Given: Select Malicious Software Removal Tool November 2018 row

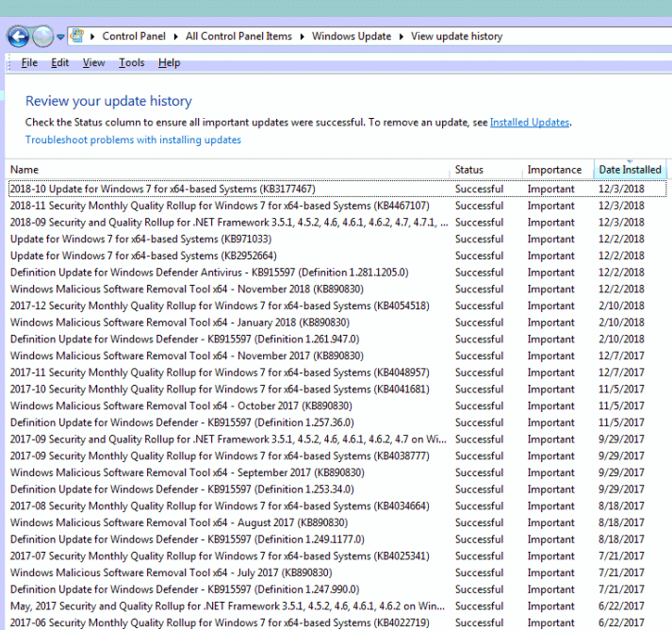Looking at the screenshot, I should coord(336,289).
